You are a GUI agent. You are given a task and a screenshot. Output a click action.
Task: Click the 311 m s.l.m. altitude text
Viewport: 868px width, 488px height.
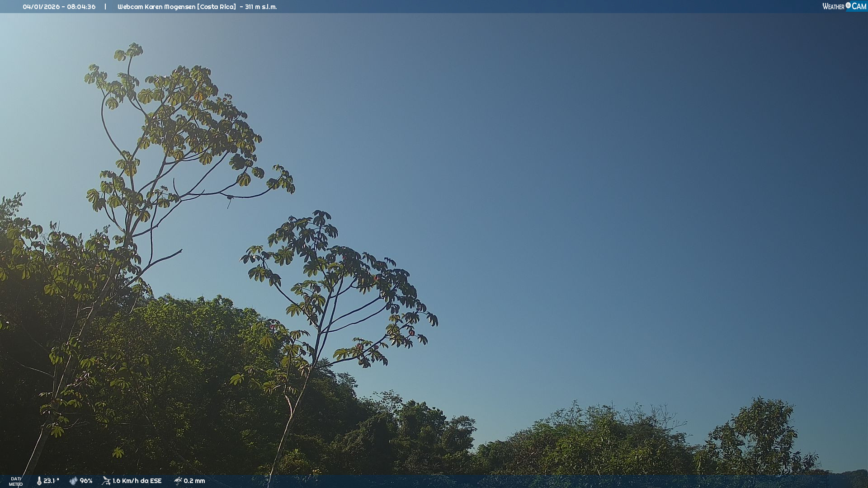click(261, 7)
